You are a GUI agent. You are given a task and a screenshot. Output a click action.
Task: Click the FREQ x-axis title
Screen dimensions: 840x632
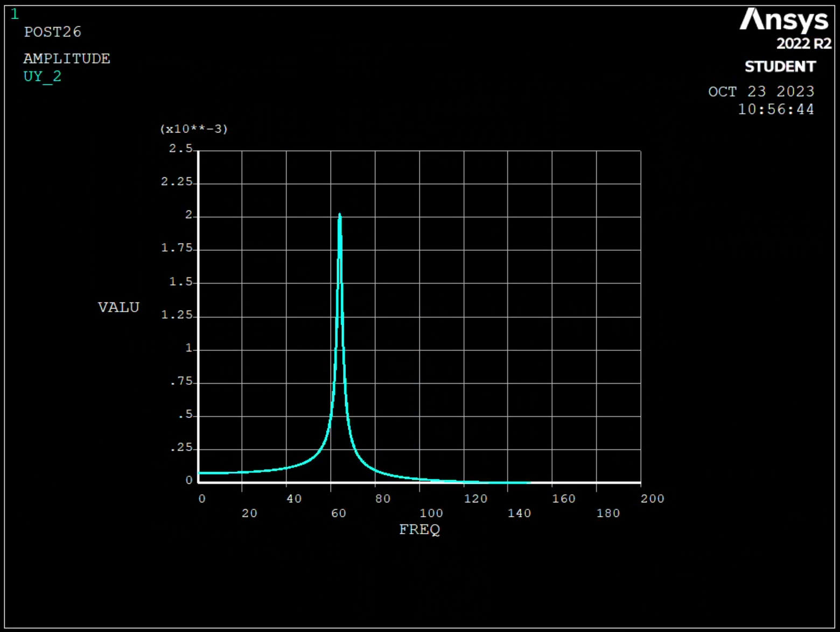pyautogui.click(x=419, y=530)
